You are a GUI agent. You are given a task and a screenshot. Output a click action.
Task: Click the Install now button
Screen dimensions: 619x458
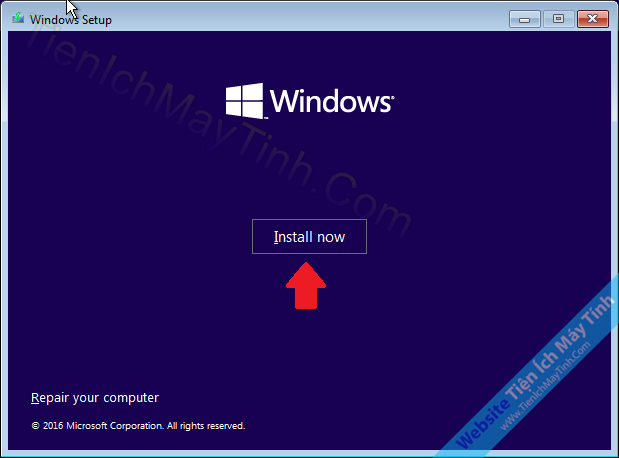point(309,237)
